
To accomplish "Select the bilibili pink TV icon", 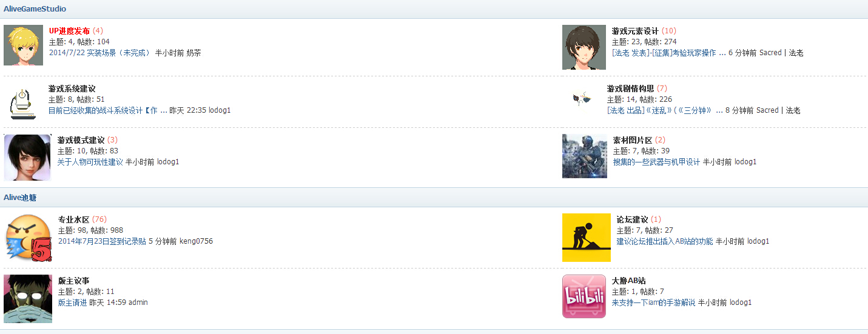I will [x=584, y=296].
